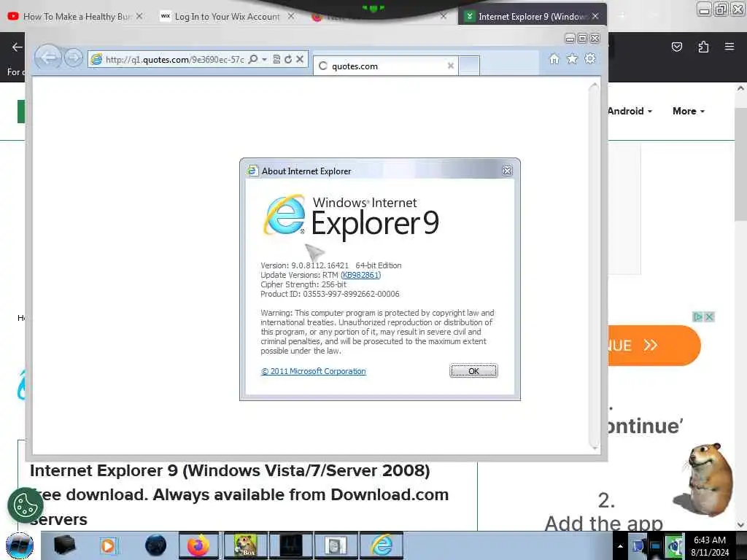Open IE Tools gear icon
Image resolution: width=747 pixels, height=560 pixels.
coord(589,58)
